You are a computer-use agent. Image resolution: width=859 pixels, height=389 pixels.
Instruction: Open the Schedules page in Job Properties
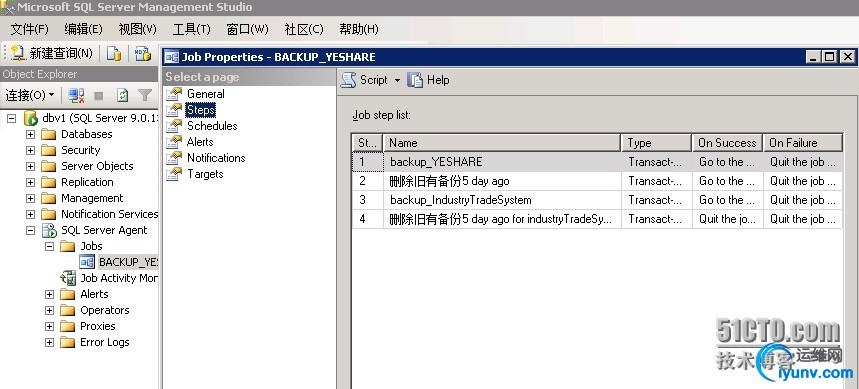[212, 125]
